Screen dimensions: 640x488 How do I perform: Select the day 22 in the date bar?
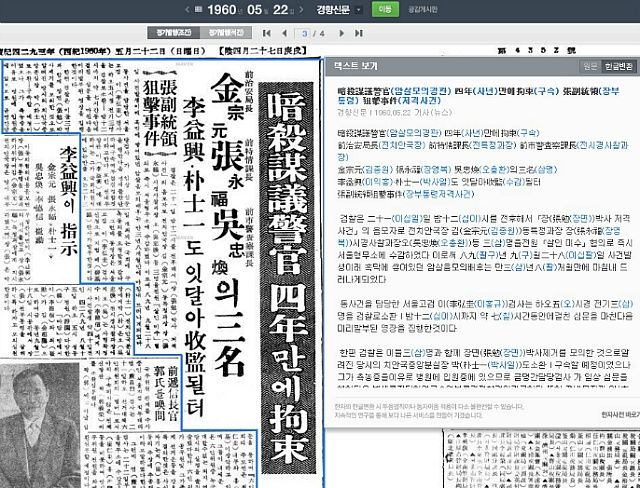[280, 9]
